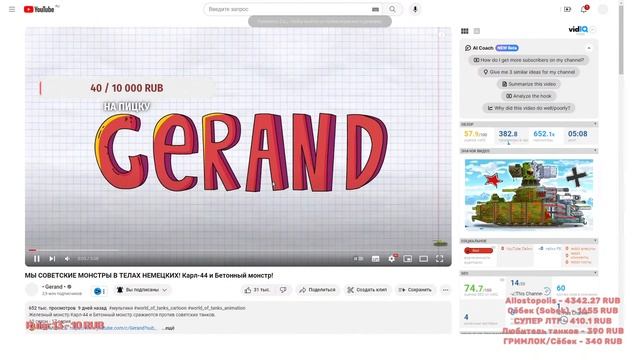Click the Сохранить save button

[x=415, y=290]
